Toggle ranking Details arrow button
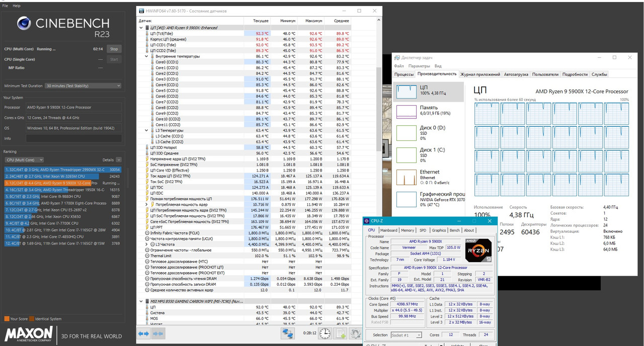Image resolution: width=644 pixels, height=346 pixels. (118, 160)
